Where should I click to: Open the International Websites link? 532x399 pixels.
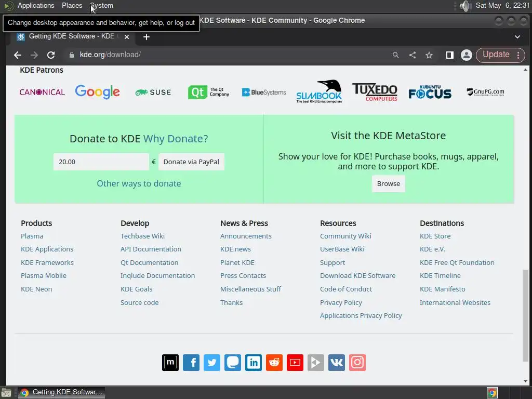tap(455, 302)
